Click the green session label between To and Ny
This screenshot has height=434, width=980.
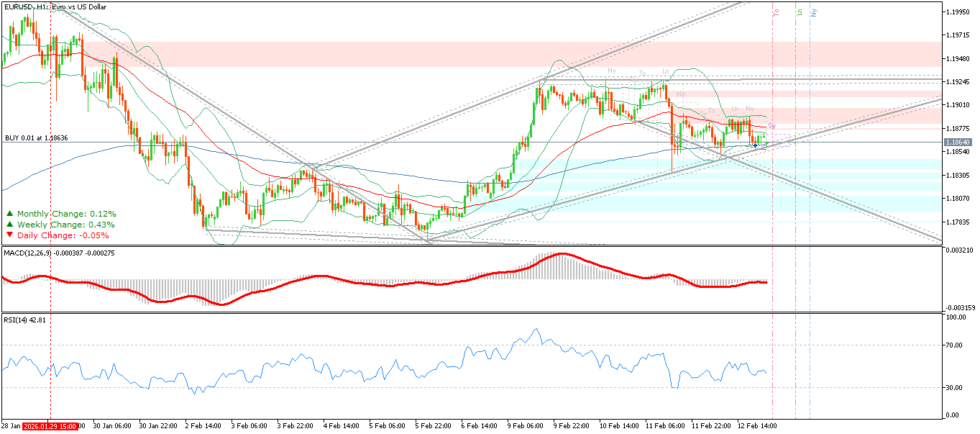[x=800, y=12]
